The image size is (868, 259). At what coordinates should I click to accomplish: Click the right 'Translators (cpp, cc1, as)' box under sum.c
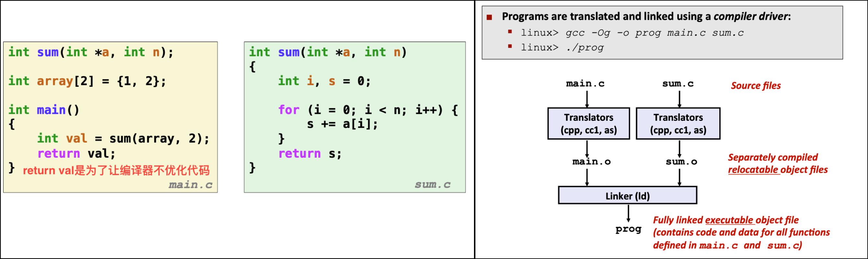(x=678, y=124)
